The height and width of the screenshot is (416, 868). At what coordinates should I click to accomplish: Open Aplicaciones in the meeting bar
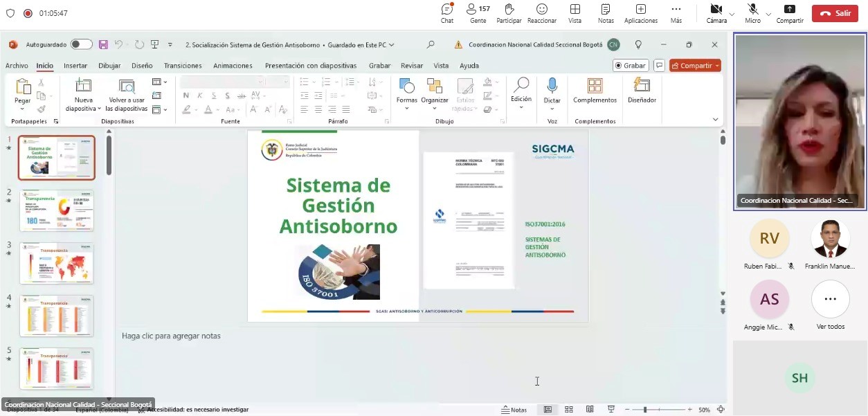[641, 12]
